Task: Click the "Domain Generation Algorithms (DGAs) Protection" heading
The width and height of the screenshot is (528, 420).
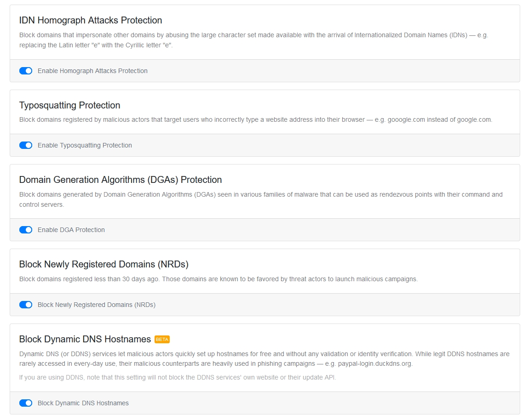Action: click(121, 180)
